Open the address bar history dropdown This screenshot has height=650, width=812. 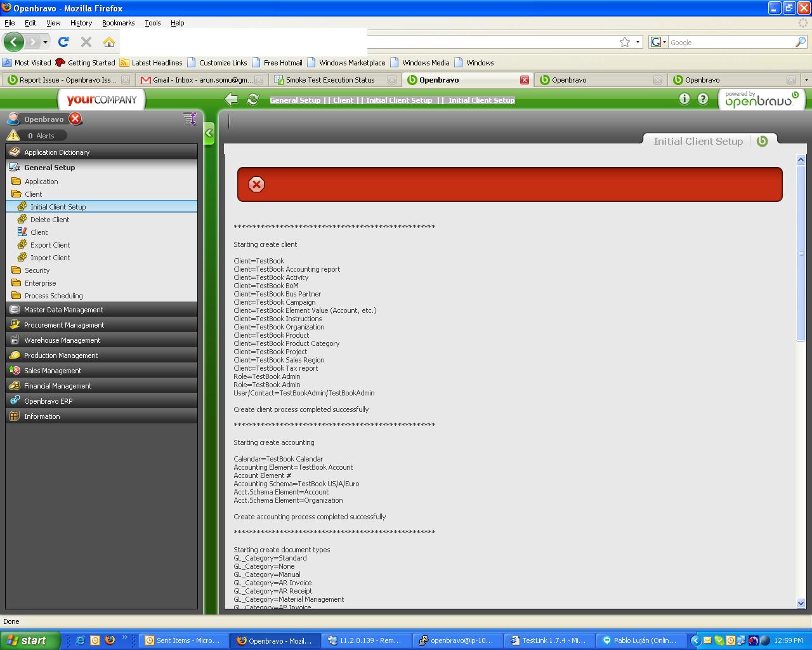[x=638, y=43]
